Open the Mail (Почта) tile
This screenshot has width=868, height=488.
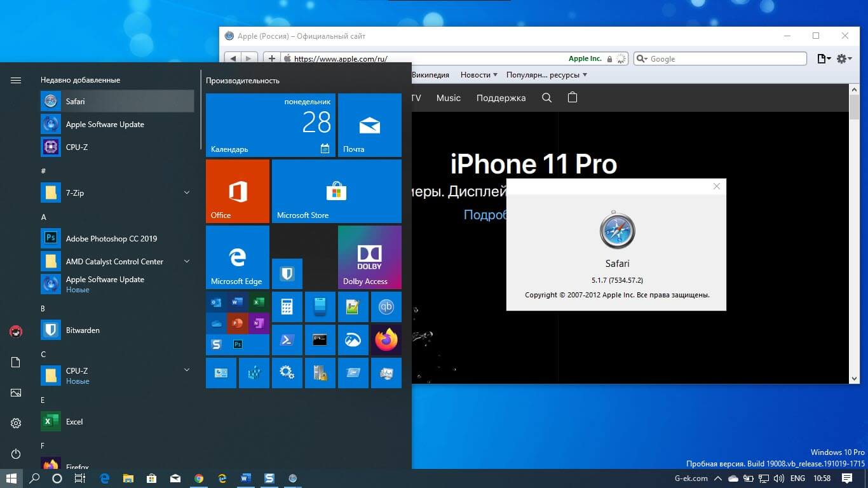tap(370, 125)
